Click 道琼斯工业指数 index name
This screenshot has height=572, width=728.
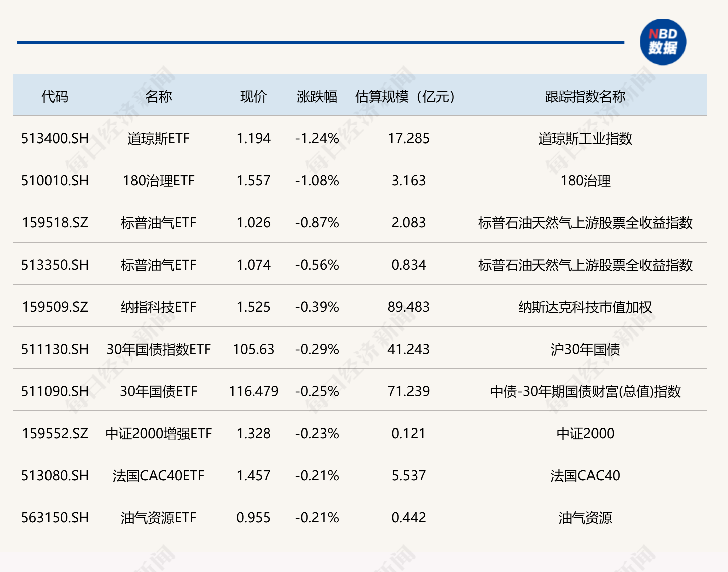[585, 138]
